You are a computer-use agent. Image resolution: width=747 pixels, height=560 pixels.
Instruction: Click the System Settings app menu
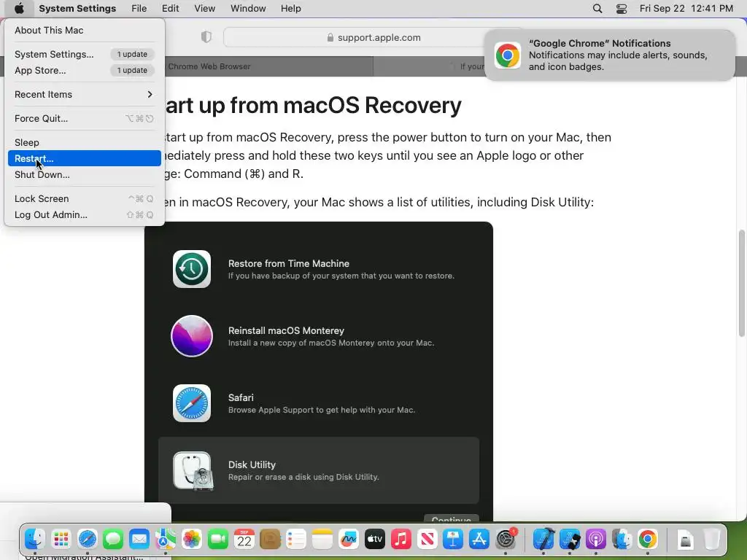click(77, 9)
